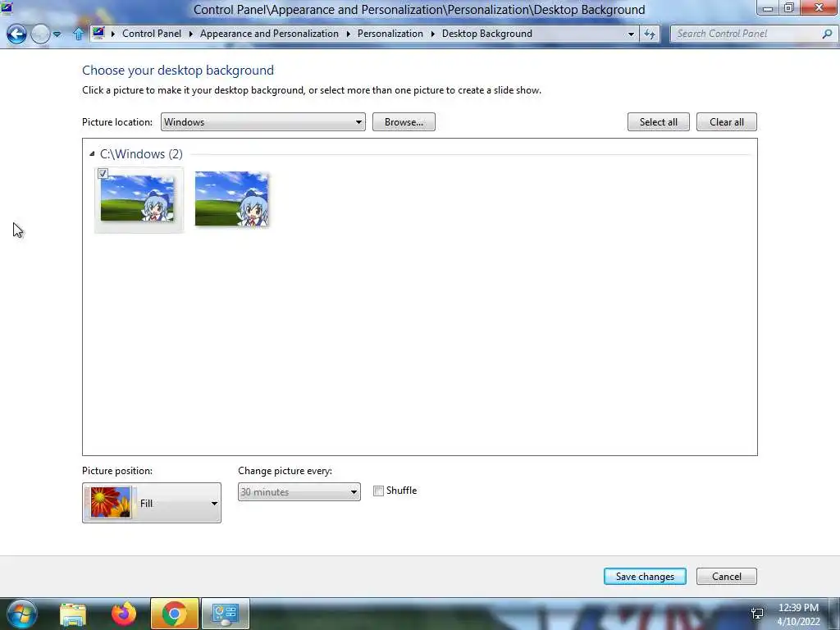
Task: Click Select all button
Action: [x=659, y=121]
